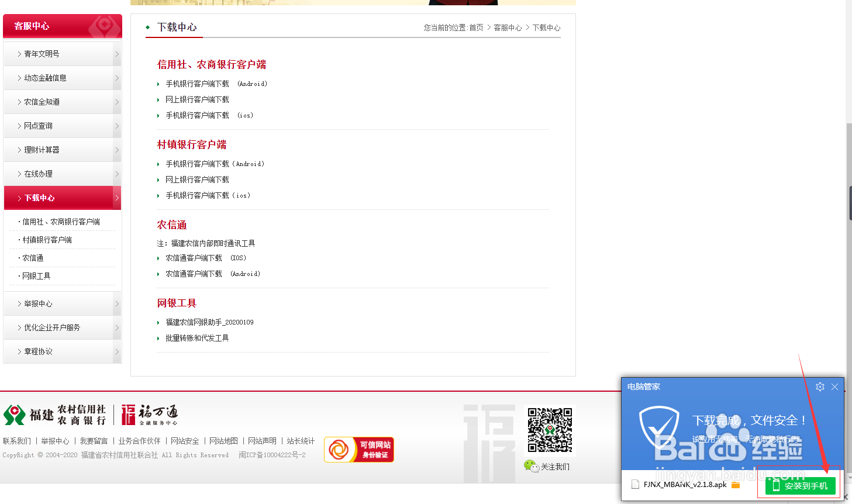Select the 网银工具 submenu entry
The image size is (852, 504).
pos(36,276)
